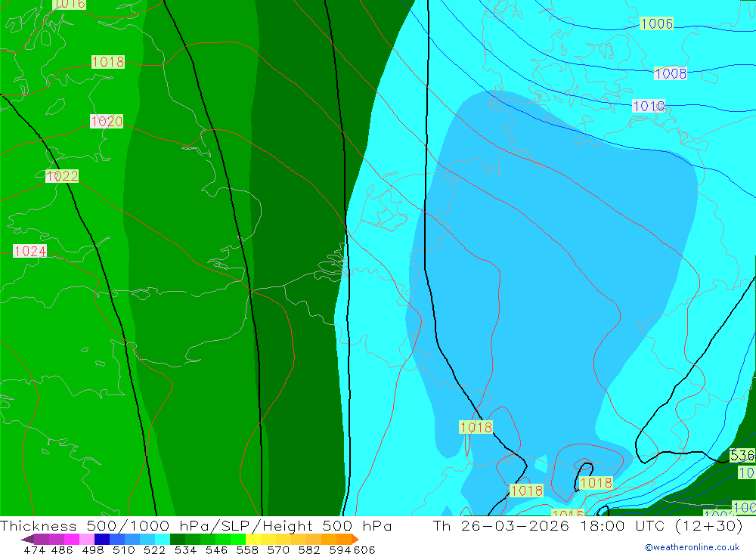The image size is (756, 554).
Task: Click the legend value 606
Action: 364,549
